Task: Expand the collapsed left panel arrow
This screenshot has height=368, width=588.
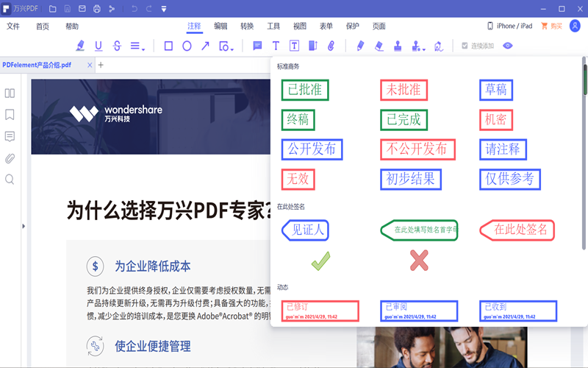Action: (x=24, y=226)
